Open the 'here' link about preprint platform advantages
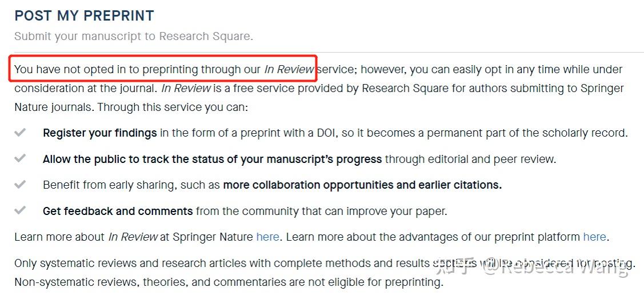The image size is (644, 295). tap(594, 237)
